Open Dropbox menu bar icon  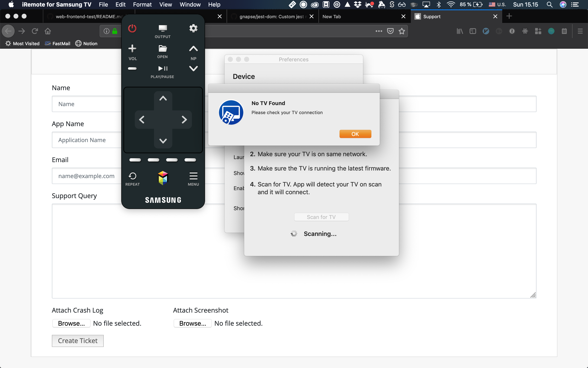pos(357,4)
